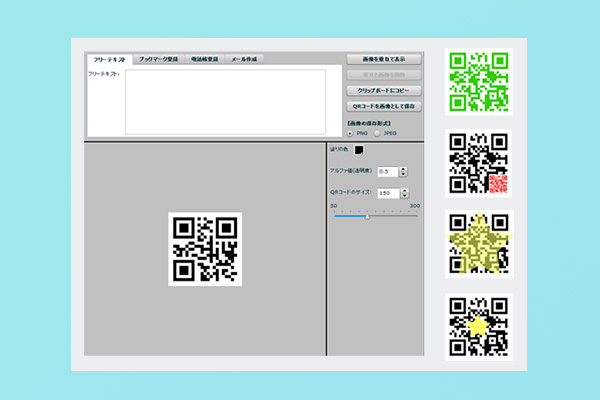Click inside the free text input area

click(225, 102)
